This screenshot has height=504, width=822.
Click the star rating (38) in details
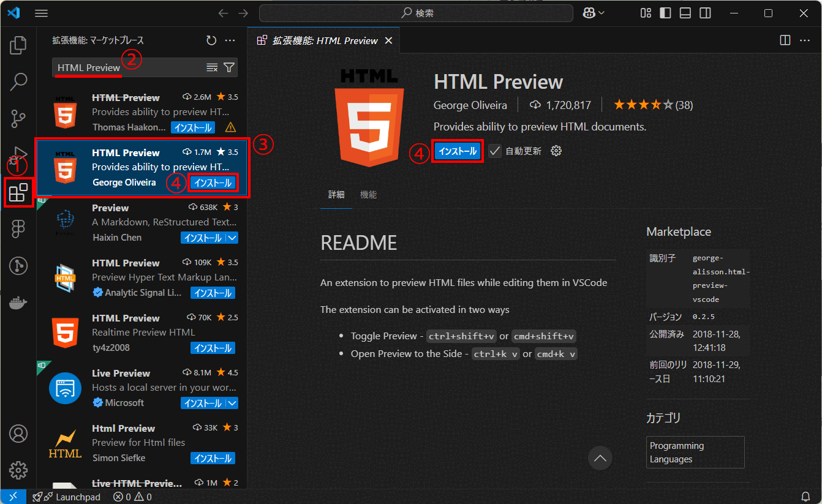click(x=653, y=105)
